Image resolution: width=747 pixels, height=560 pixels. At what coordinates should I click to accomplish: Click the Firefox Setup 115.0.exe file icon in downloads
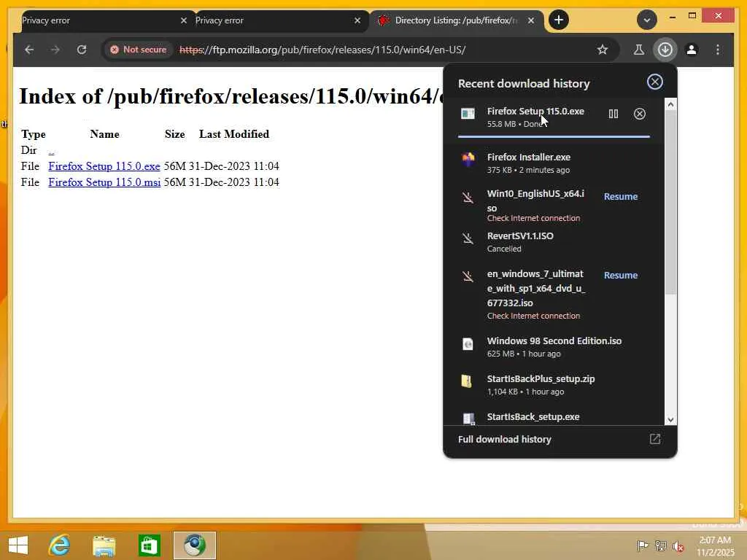[468, 113]
